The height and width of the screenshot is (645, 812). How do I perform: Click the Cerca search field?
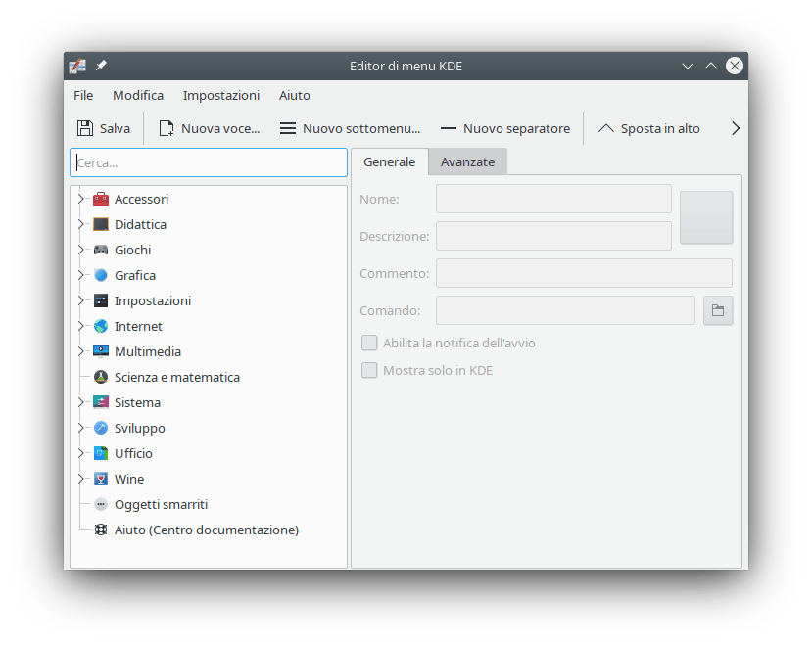[x=209, y=162]
